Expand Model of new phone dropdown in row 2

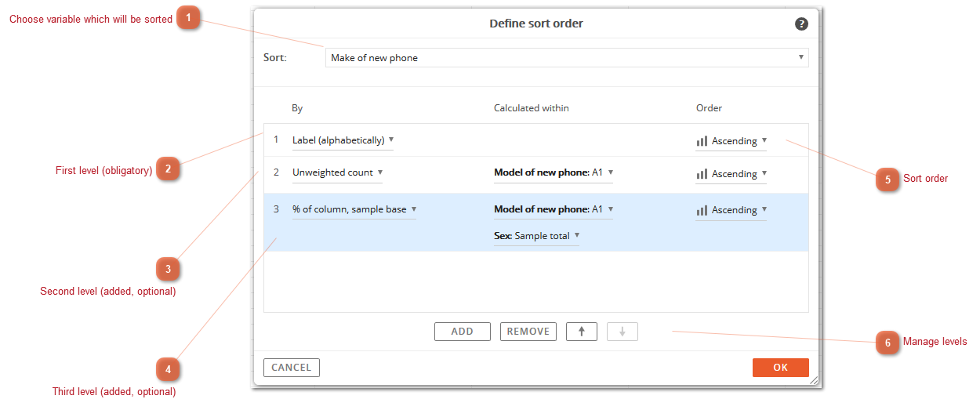553,172
